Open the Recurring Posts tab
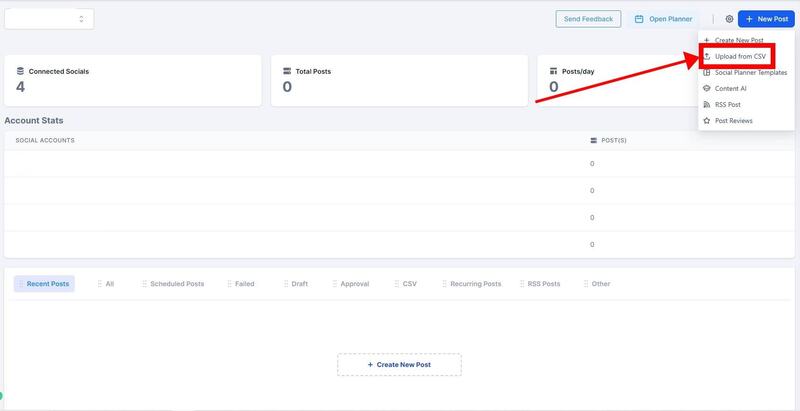 (472, 284)
